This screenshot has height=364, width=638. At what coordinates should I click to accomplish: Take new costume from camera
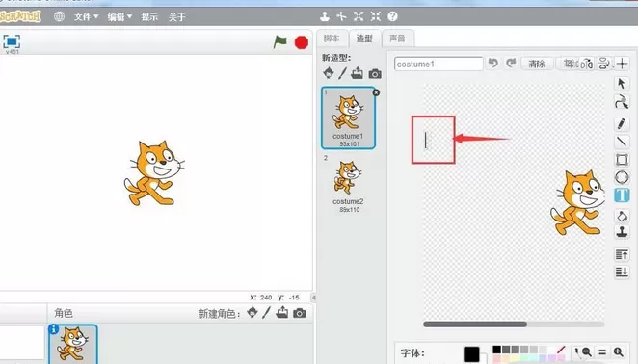pyautogui.click(x=375, y=73)
